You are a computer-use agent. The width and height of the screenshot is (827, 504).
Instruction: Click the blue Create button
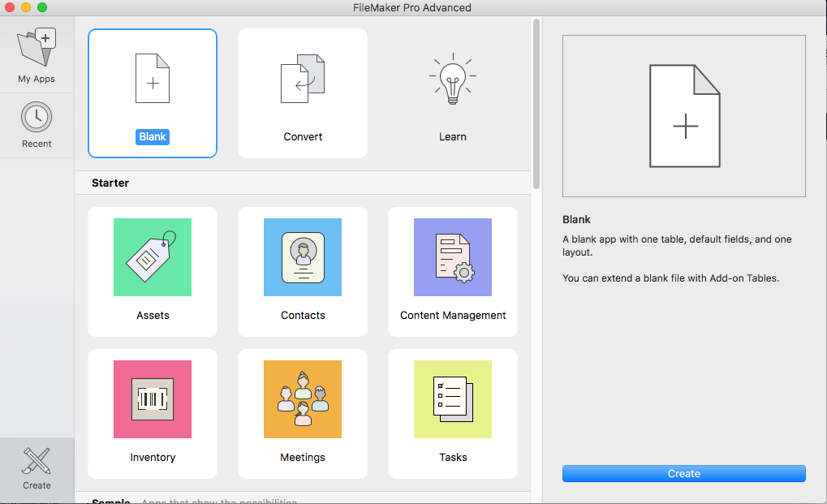[x=683, y=473]
